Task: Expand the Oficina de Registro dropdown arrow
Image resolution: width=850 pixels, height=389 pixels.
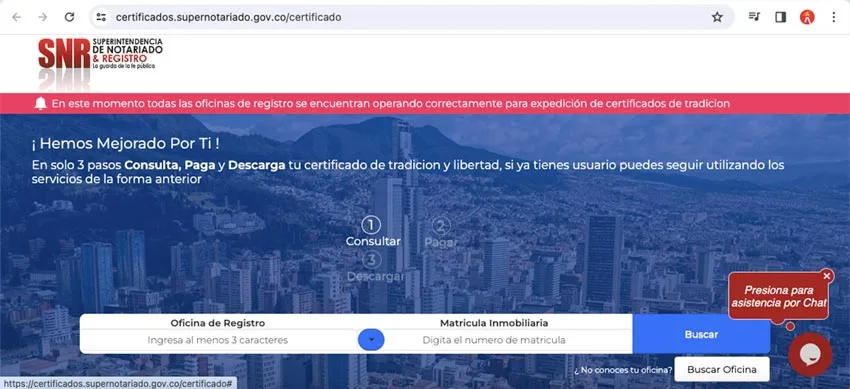Action: [x=371, y=340]
